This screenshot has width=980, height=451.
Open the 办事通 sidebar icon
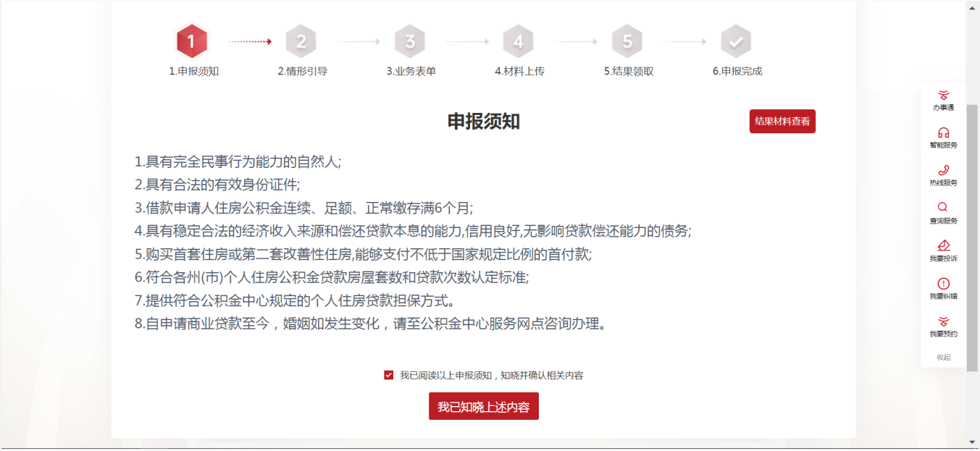943,96
